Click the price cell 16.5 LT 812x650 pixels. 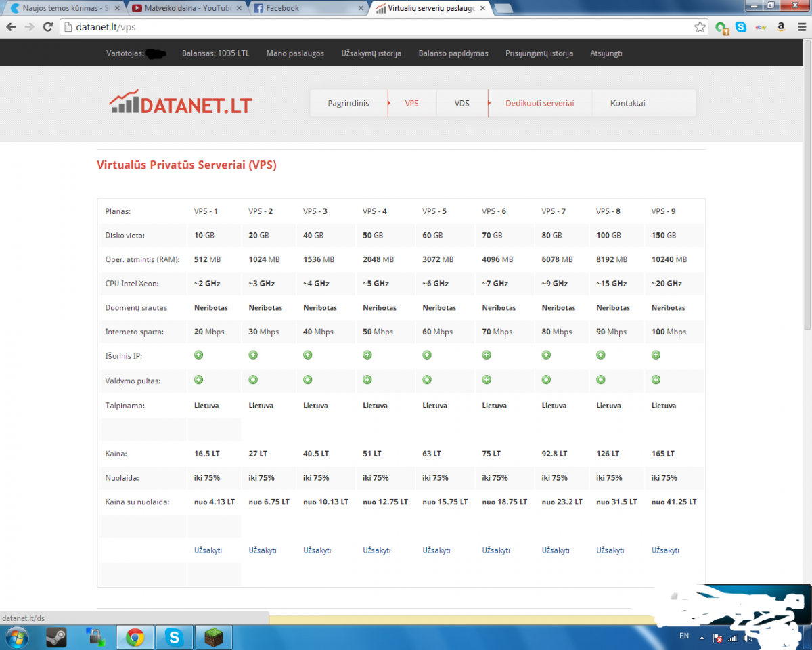tap(207, 454)
